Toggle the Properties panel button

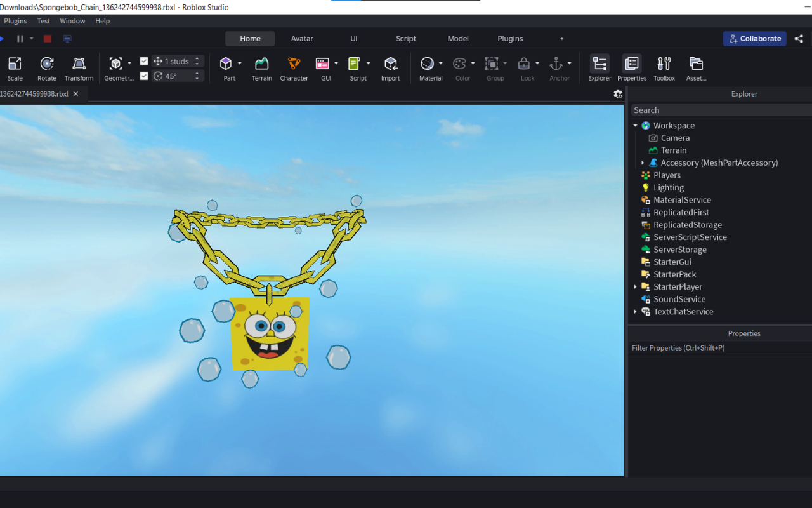pos(632,69)
